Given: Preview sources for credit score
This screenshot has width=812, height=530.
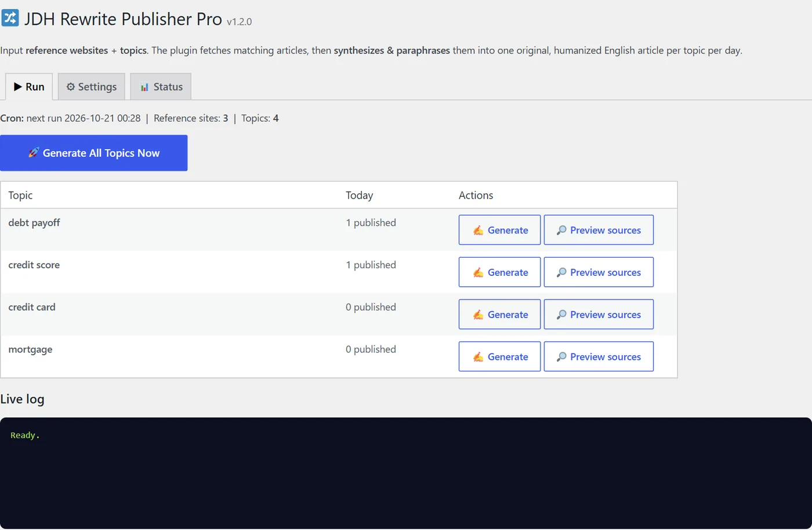Looking at the screenshot, I should point(599,272).
